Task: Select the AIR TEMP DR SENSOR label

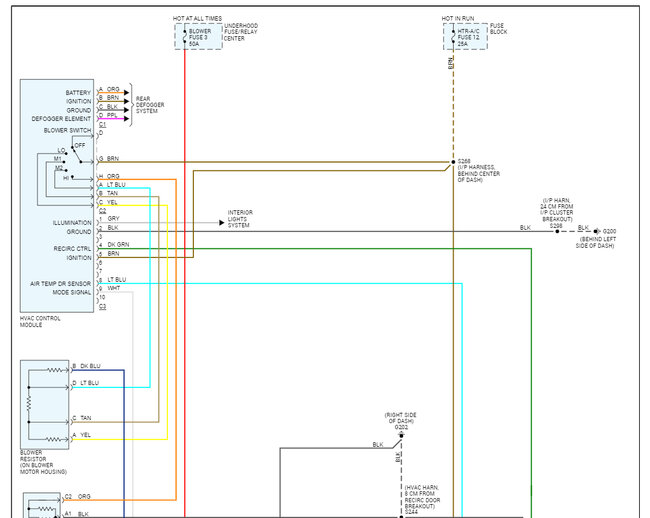Action: coord(61,284)
